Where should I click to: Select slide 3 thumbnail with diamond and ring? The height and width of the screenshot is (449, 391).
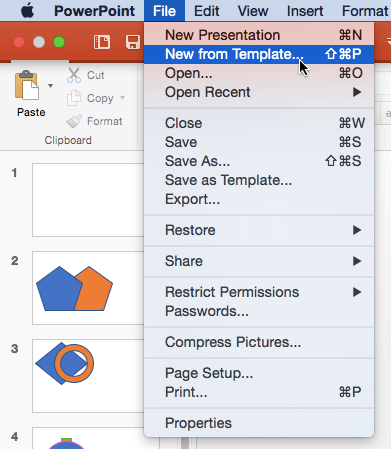[x=88, y=376]
